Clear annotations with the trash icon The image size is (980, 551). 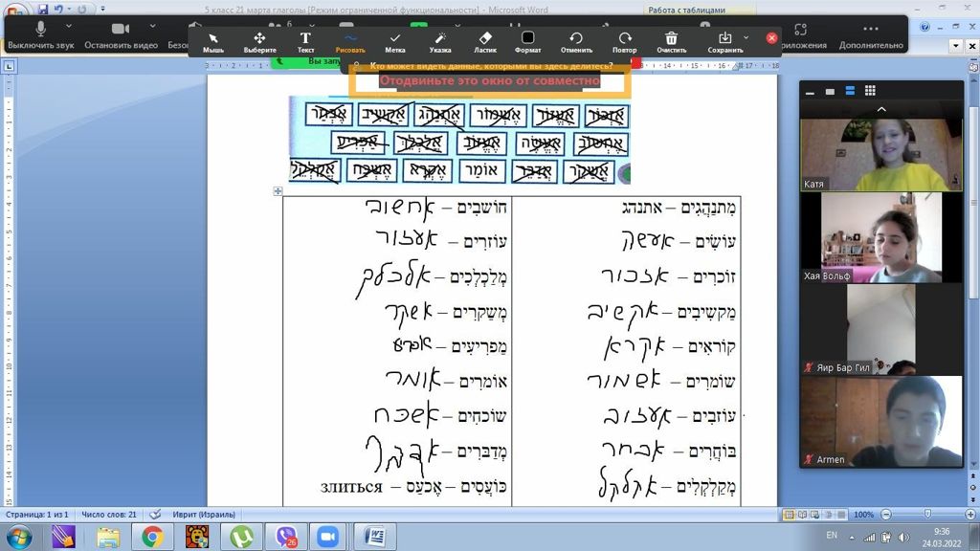point(672,42)
